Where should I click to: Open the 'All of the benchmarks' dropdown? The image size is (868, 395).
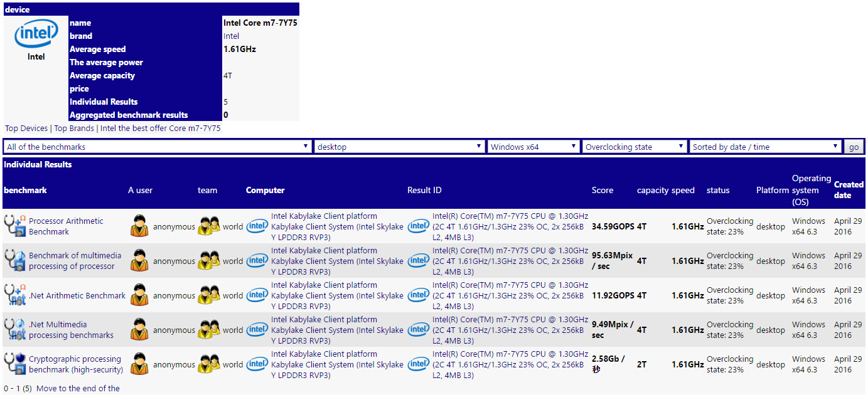coord(157,147)
